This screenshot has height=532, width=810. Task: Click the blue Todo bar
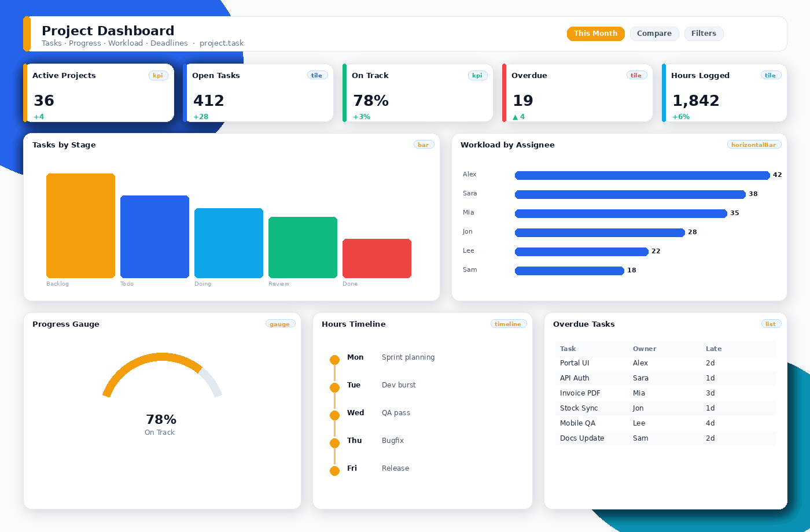[x=154, y=237]
